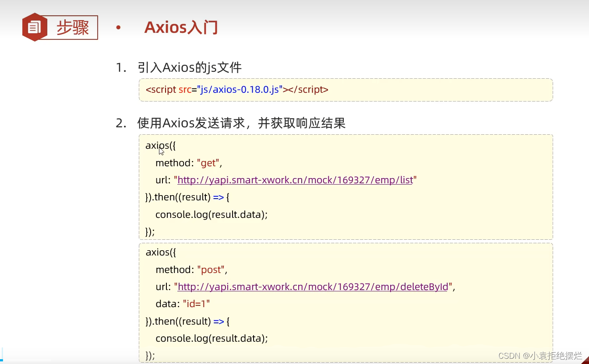Click console.log(result.data) in post block

tap(212, 339)
